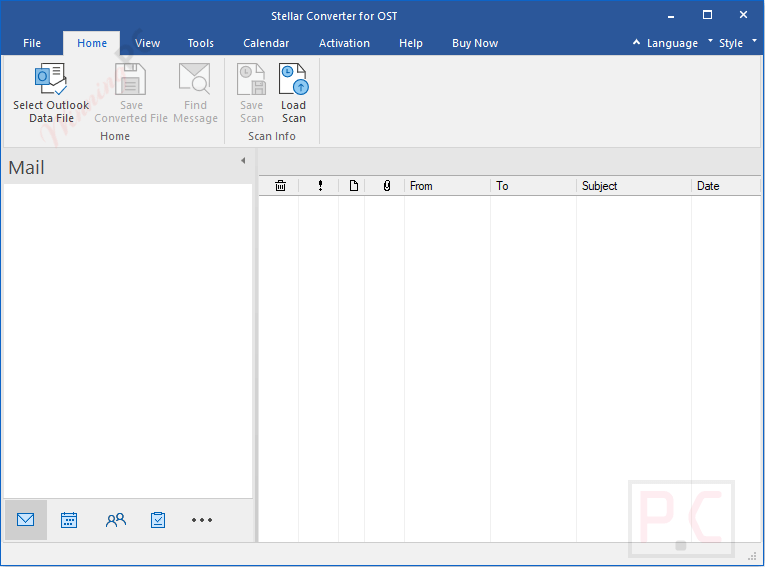765x567 pixels.
Task: Open the File menu tab
Action: tap(32, 43)
